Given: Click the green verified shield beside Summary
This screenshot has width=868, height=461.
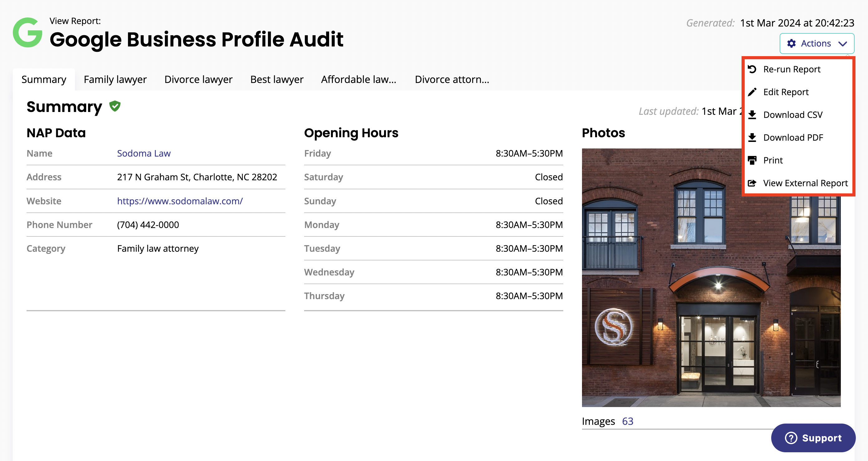Looking at the screenshot, I should click(115, 106).
